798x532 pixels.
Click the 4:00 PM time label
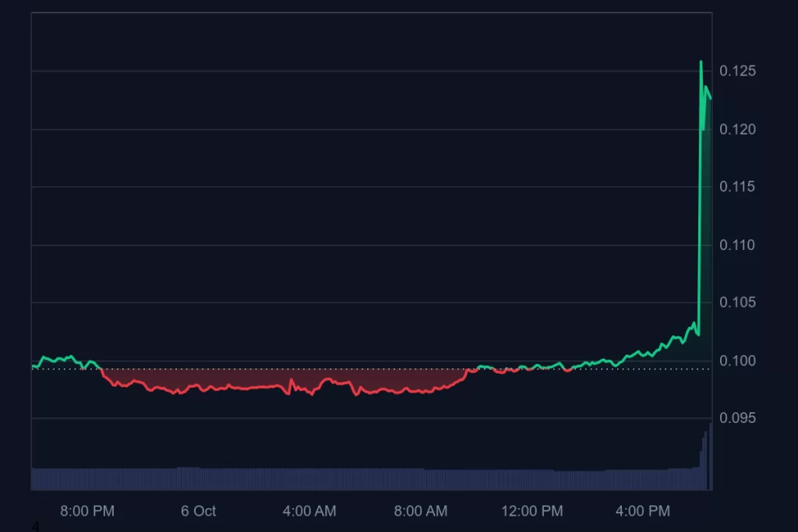pyautogui.click(x=643, y=511)
